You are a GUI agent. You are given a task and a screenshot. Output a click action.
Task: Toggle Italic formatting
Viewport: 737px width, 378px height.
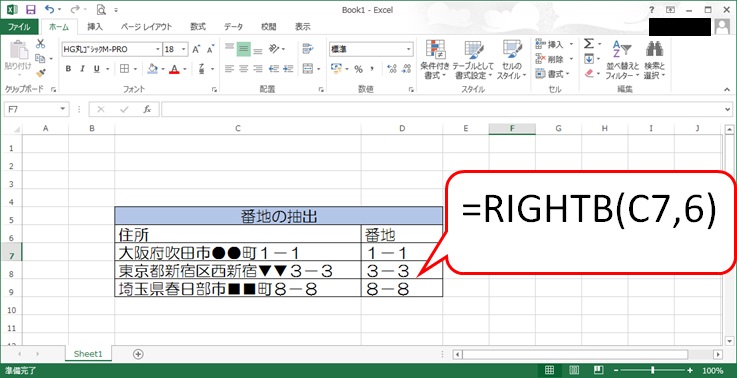tap(82, 69)
